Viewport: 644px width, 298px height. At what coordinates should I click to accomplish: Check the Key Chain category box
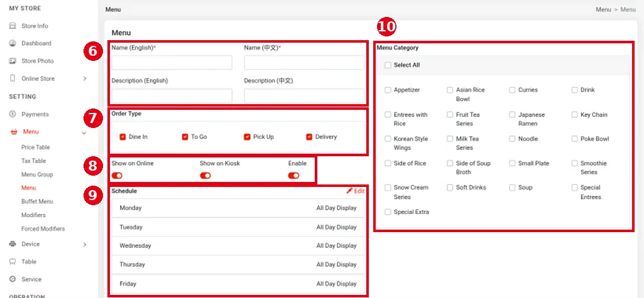tap(575, 115)
